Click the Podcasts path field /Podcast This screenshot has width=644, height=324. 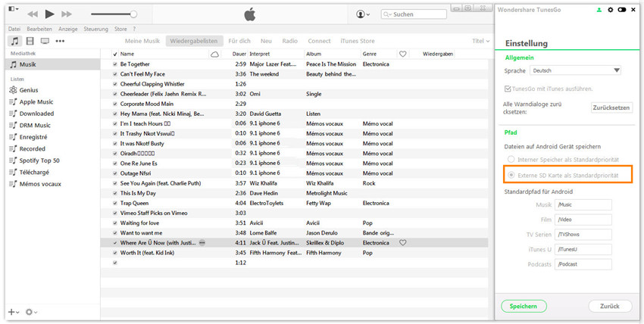[x=583, y=264]
